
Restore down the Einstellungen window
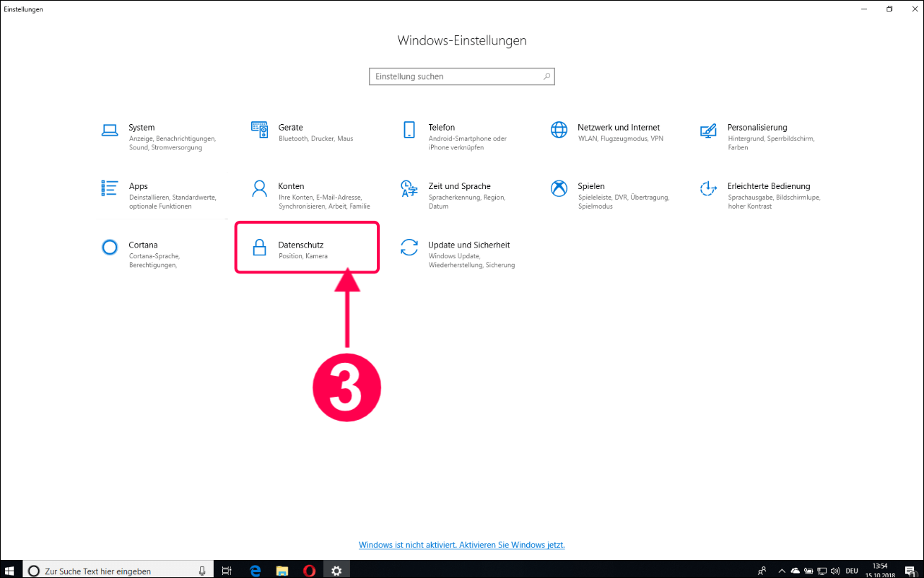[x=889, y=9]
